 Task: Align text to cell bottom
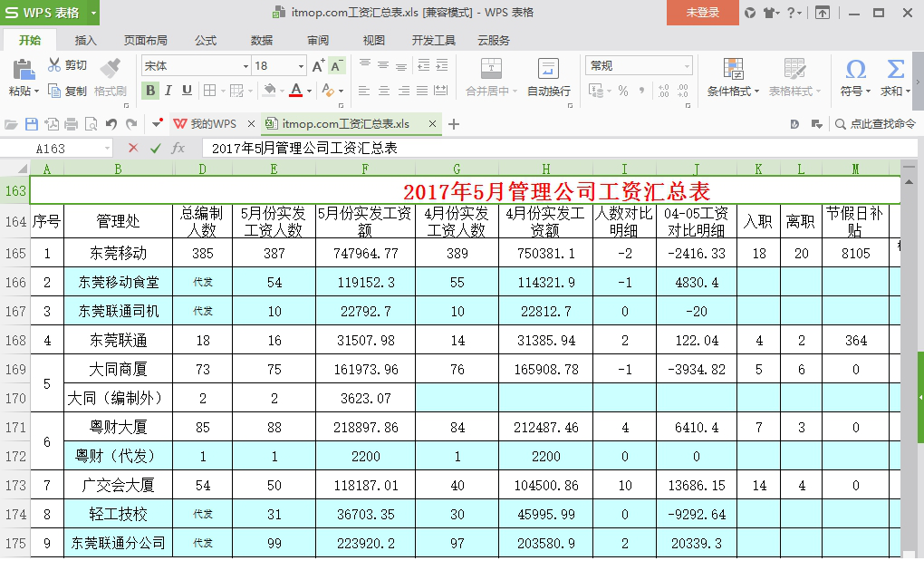(x=401, y=65)
